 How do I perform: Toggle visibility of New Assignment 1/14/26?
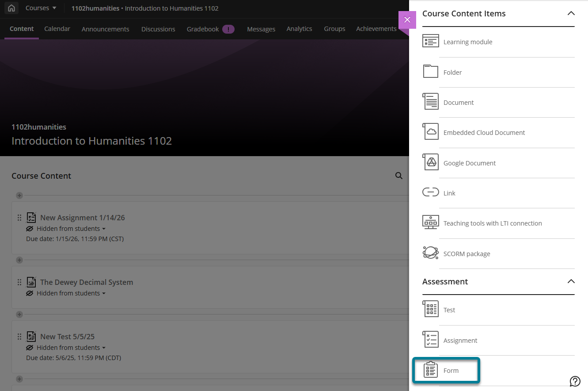(65, 228)
